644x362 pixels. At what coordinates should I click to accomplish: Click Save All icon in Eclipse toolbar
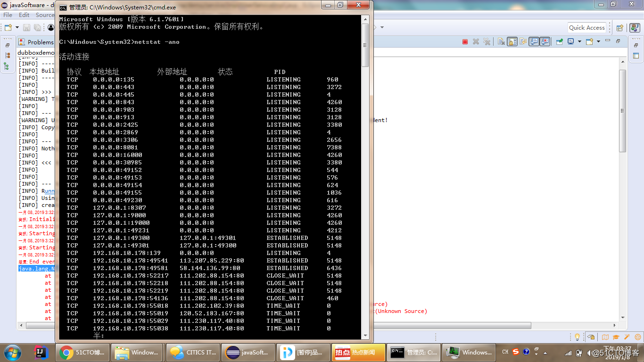(x=38, y=27)
